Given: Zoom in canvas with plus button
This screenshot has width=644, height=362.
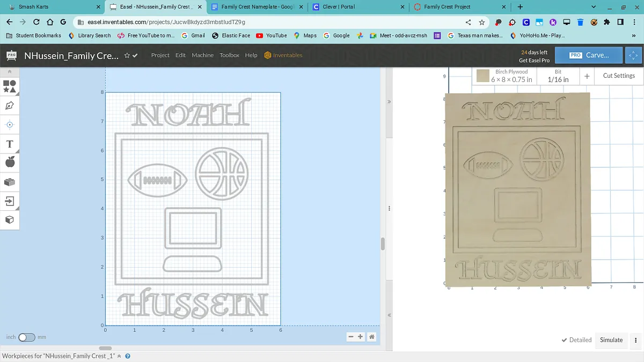Looking at the screenshot, I should click(x=360, y=337).
